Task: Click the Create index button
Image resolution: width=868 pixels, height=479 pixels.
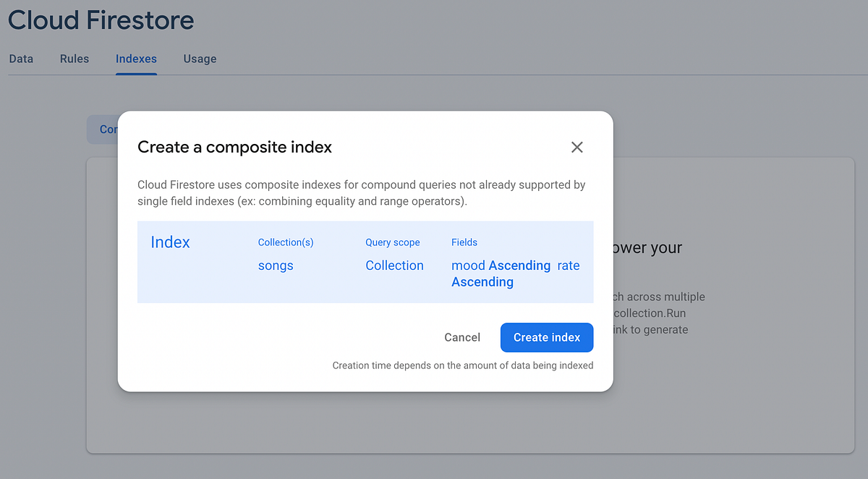Action: 547,337
